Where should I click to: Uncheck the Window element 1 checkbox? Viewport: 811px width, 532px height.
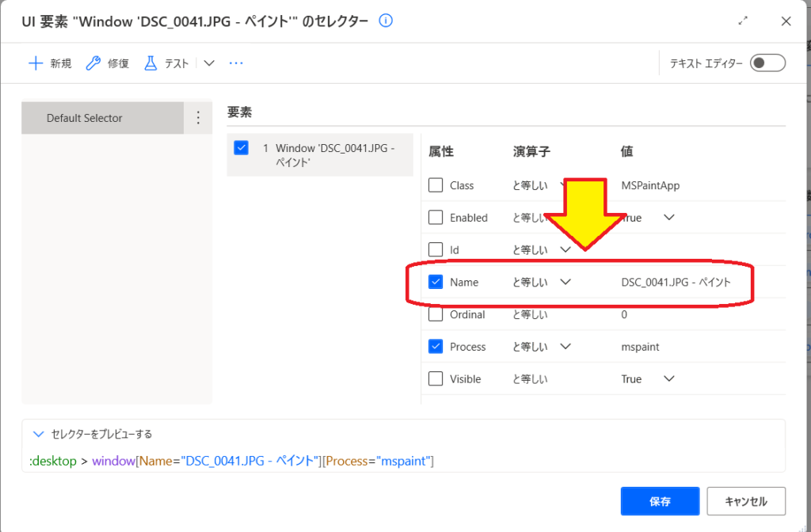click(242, 148)
